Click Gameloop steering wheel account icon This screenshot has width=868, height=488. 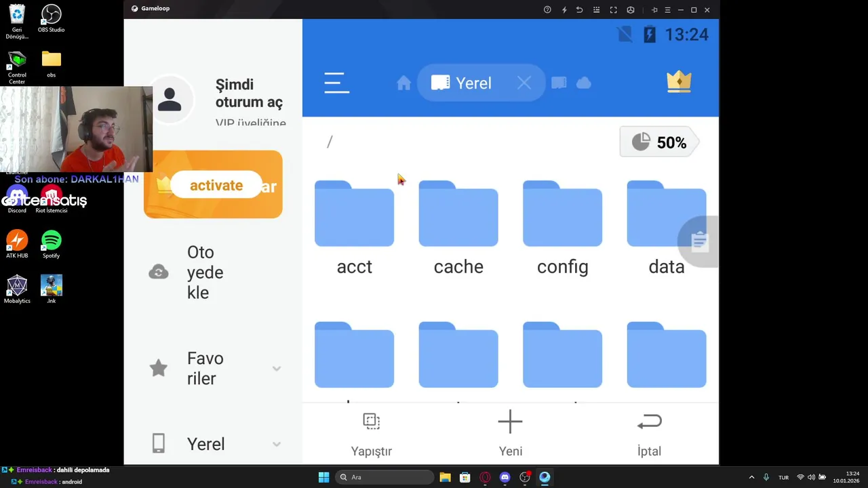click(631, 9)
